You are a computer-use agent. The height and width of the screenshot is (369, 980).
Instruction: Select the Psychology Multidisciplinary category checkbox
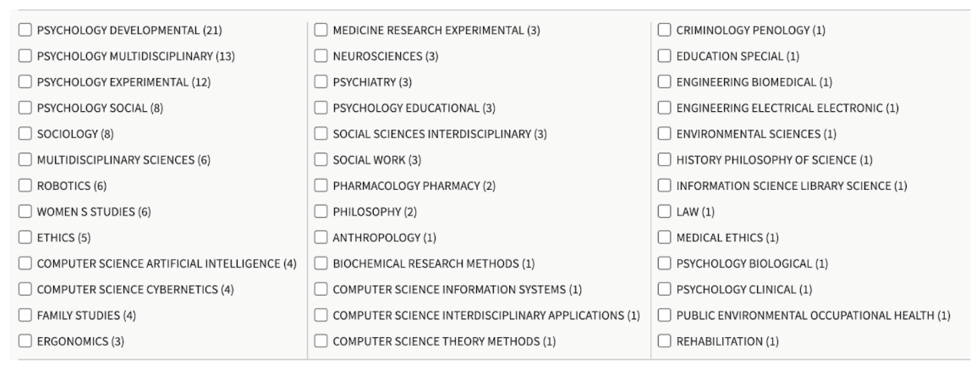(25, 56)
